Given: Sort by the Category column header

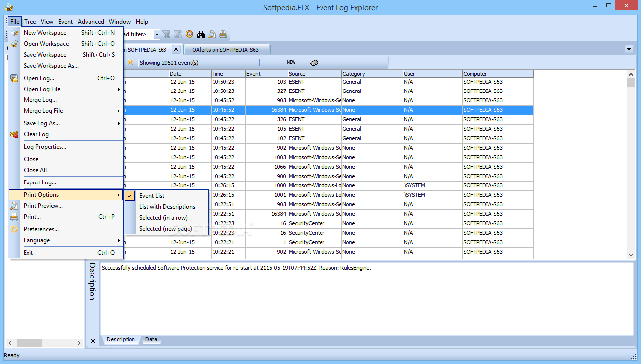Looking at the screenshot, I should click(372, 74).
